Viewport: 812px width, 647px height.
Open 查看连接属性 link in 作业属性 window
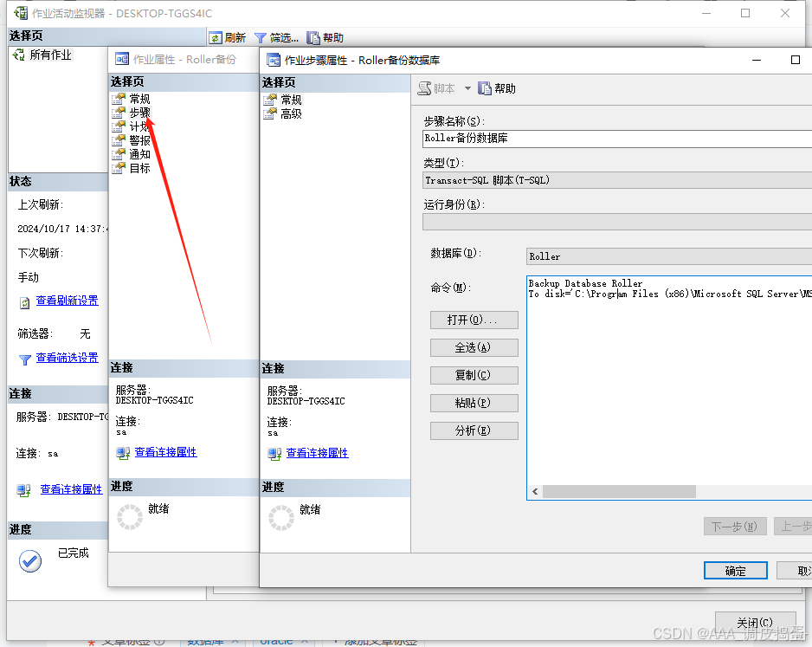(165, 452)
